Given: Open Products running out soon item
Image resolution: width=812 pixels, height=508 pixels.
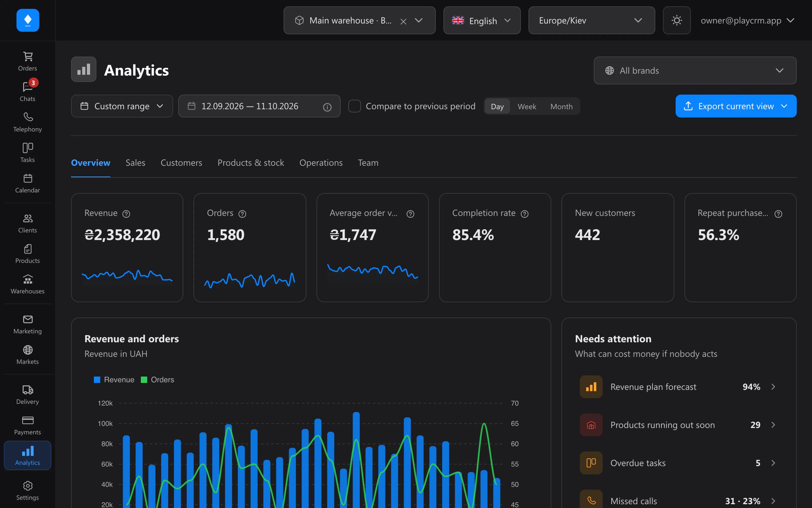Looking at the screenshot, I should pos(678,425).
